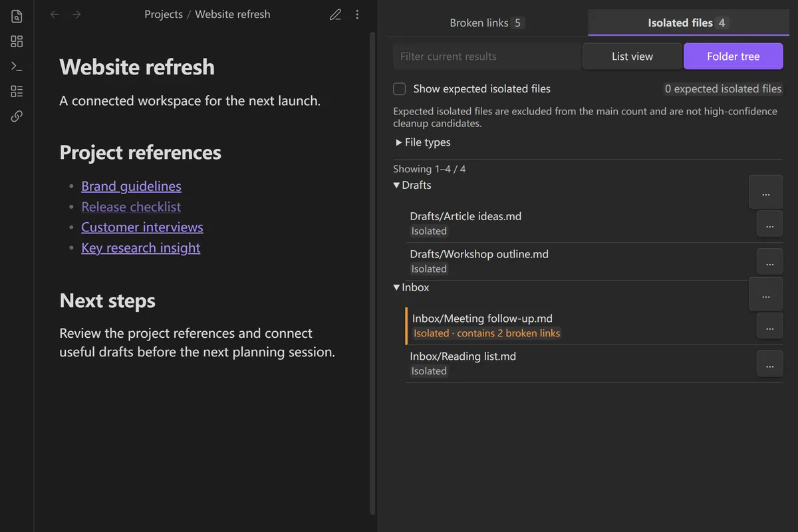This screenshot has width=798, height=532.
Task: Enable Show expected isolated files checkbox
Action: click(x=400, y=89)
